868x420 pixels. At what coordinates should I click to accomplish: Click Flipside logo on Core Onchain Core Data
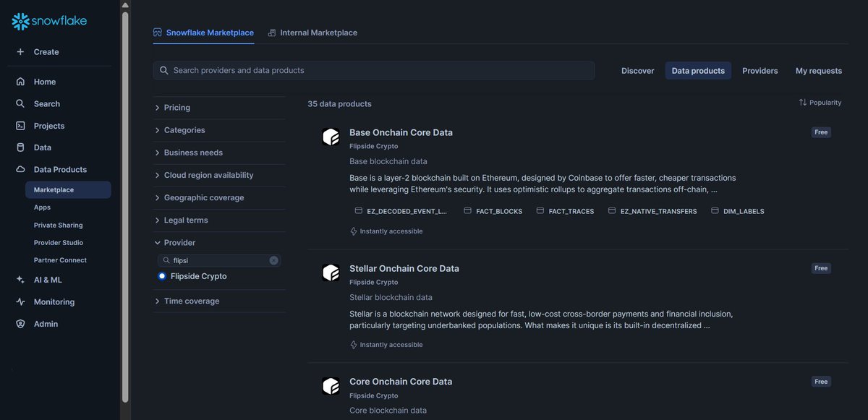(331, 386)
